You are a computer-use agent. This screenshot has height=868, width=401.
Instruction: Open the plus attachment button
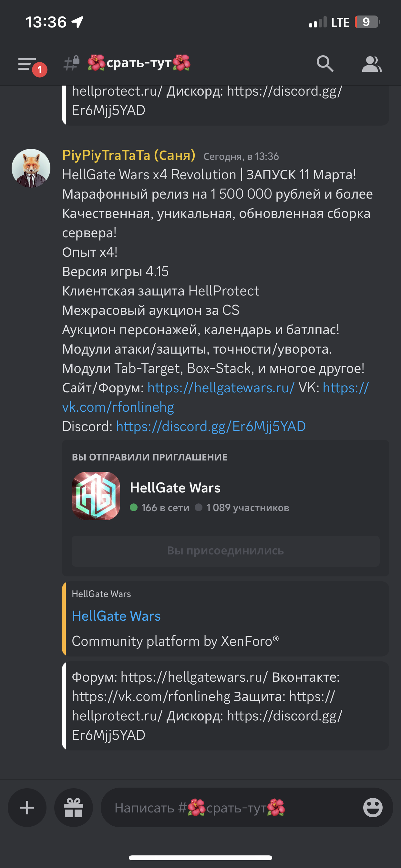[27, 807]
